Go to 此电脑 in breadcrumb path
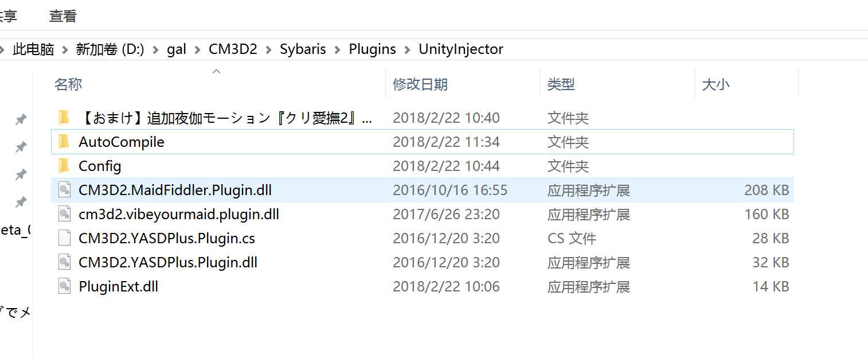This screenshot has height=358, width=868. click(33, 49)
